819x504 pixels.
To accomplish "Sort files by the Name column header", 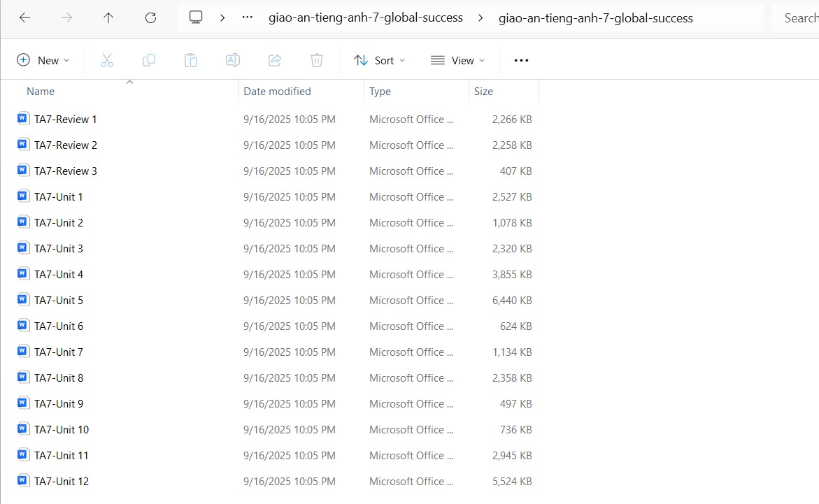I will pyautogui.click(x=40, y=91).
